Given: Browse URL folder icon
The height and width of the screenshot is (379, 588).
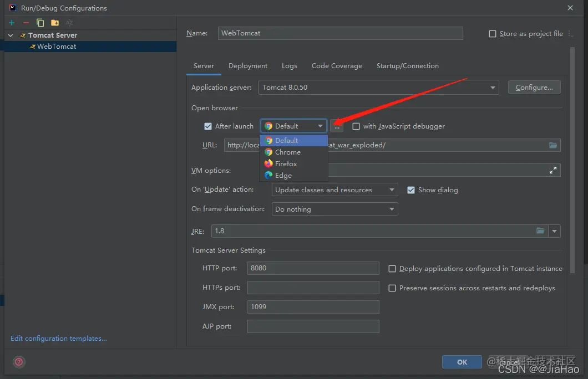Looking at the screenshot, I should point(552,145).
